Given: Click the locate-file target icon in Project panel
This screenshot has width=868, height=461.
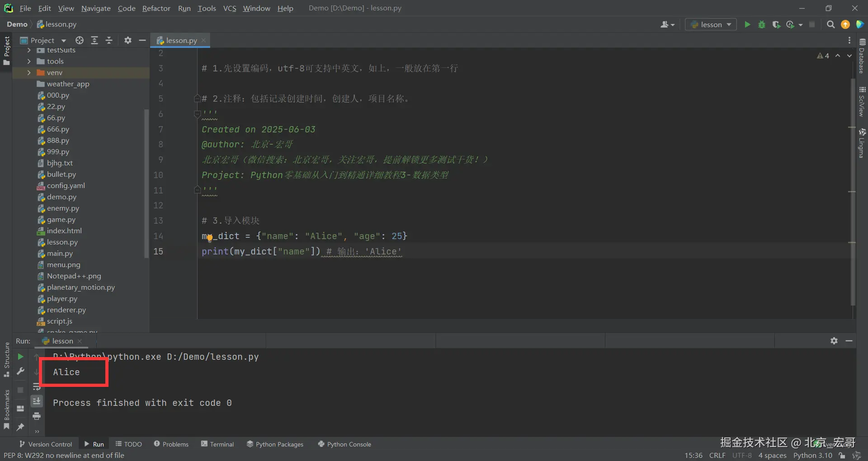Looking at the screenshot, I should 80,40.
